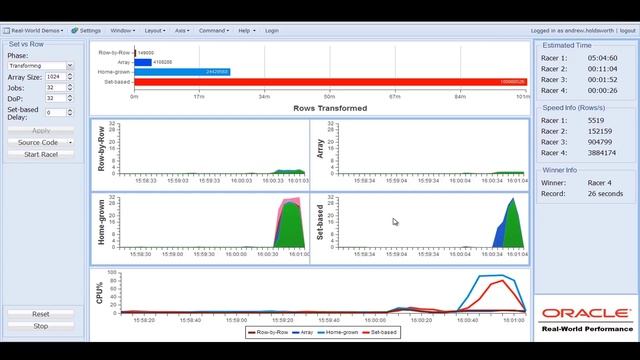Click Racer 2 speed value 152159
The height and width of the screenshot is (360, 640).
[600, 131]
